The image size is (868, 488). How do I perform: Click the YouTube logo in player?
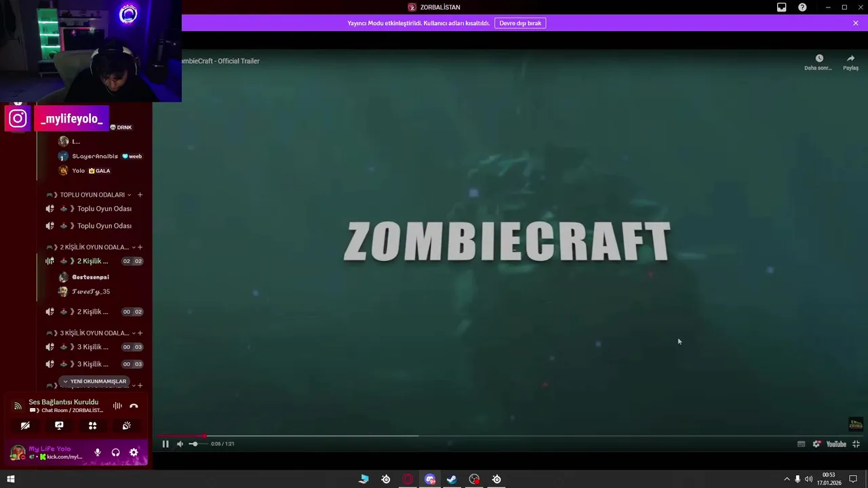coord(836,444)
